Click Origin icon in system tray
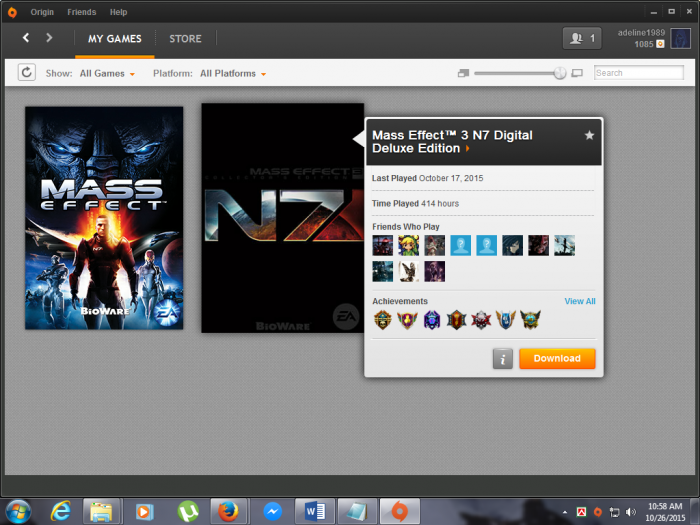Viewport: 700px width, 525px height. pyautogui.click(x=598, y=512)
